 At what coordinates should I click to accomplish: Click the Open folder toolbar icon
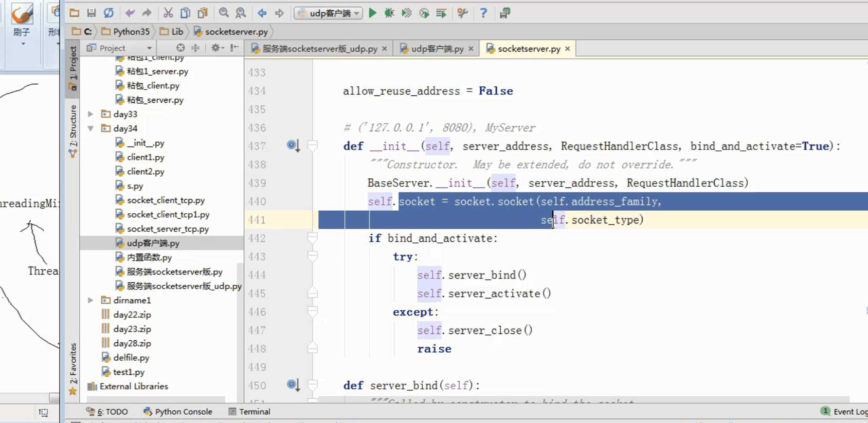click(74, 13)
